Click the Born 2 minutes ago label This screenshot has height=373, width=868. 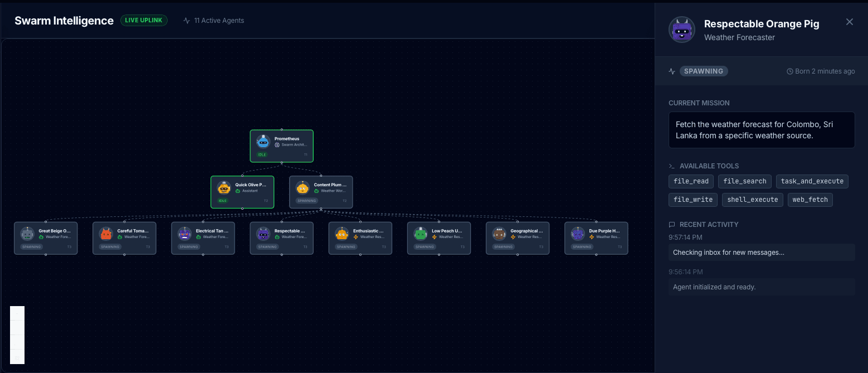point(825,71)
